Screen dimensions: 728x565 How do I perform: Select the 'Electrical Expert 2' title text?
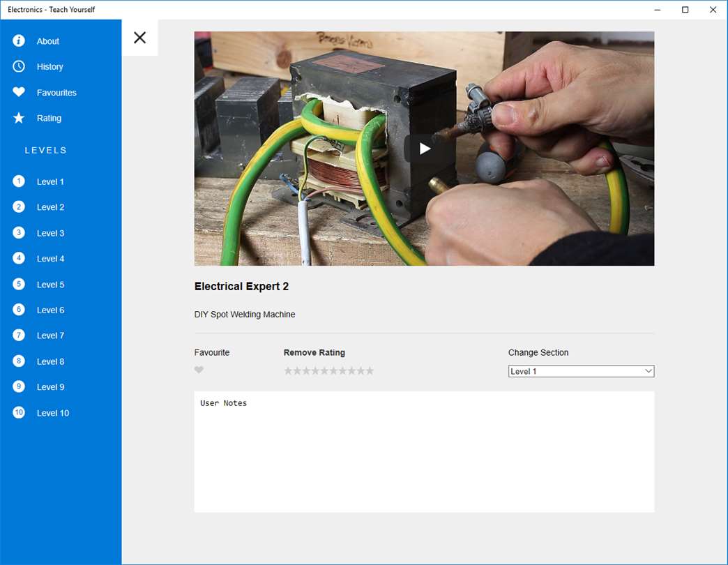[241, 286]
